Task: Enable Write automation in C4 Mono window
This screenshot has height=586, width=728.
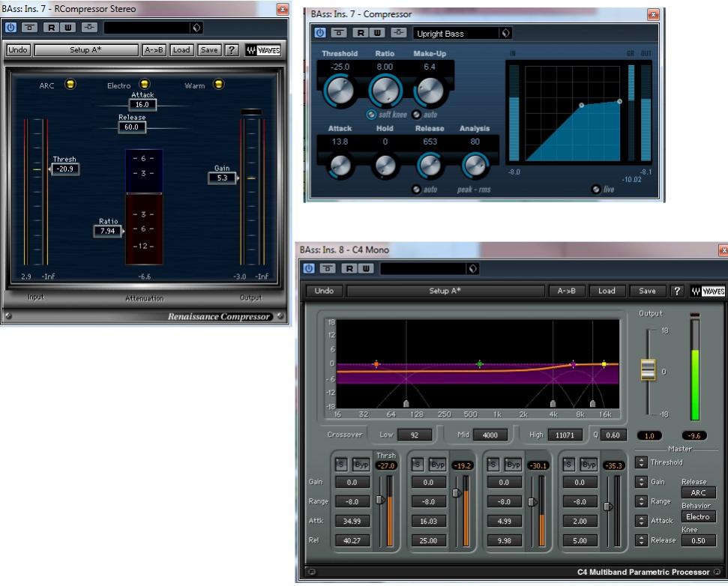Action: click(366, 268)
